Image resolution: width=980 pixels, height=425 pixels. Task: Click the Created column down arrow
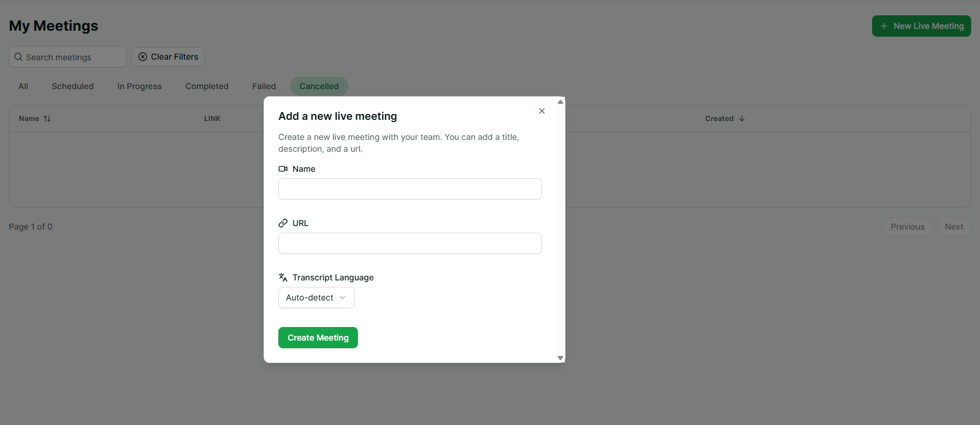[742, 119]
